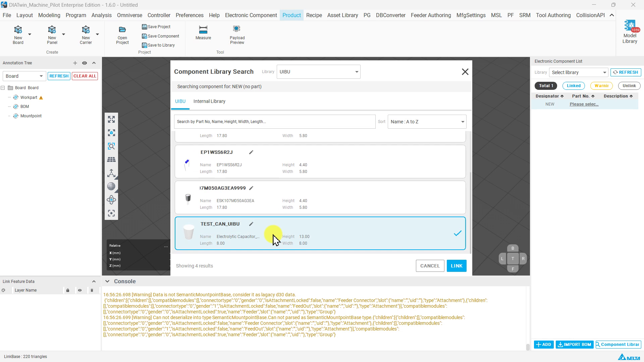
Task: Click the New Board icon
Action: pos(18,35)
